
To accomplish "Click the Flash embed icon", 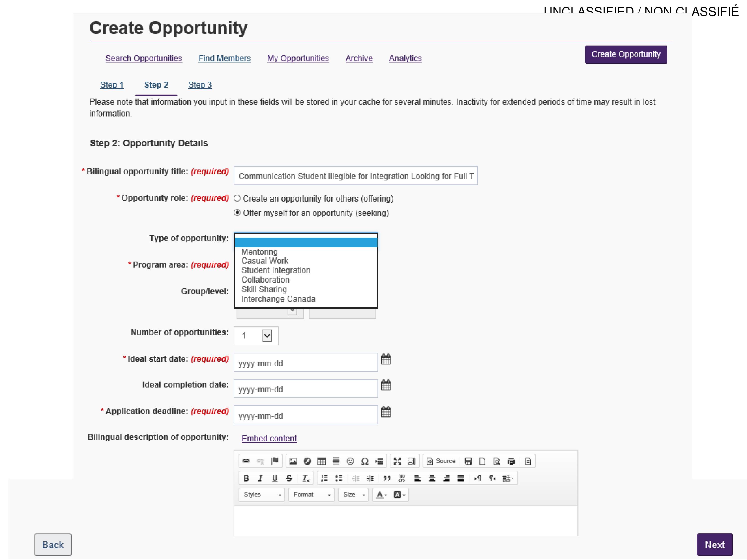I will (x=307, y=461).
